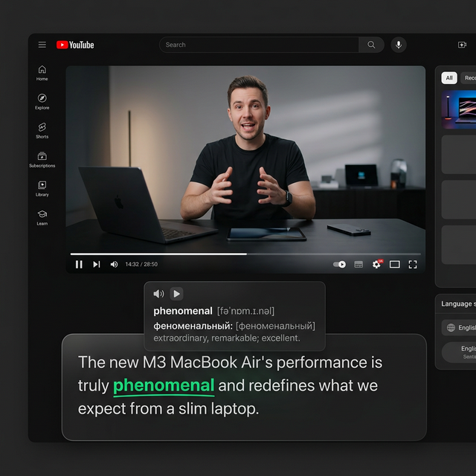Open Learn in the sidebar
The height and width of the screenshot is (476, 476).
pos(42,218)
